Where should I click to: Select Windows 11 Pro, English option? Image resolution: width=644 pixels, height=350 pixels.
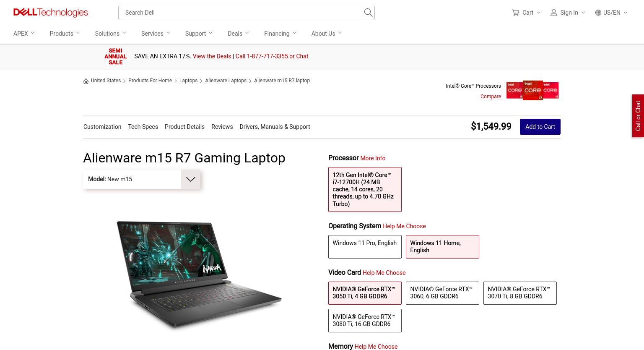(x=365, y=247)
